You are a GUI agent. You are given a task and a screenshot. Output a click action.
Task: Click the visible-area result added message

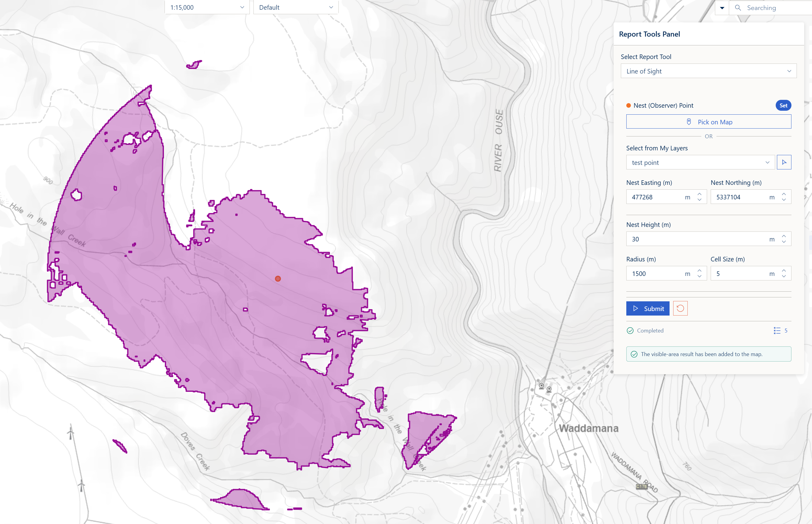coord(709,354)
